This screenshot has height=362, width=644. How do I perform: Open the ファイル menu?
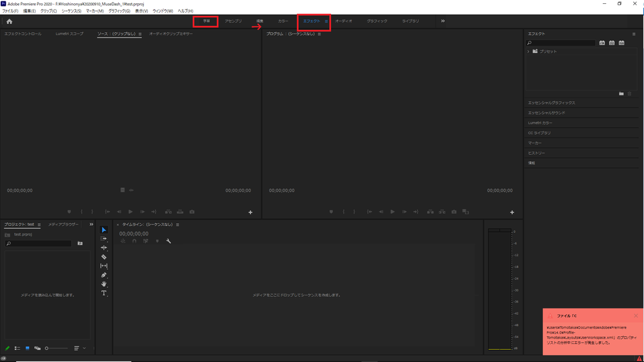point(10,11)
